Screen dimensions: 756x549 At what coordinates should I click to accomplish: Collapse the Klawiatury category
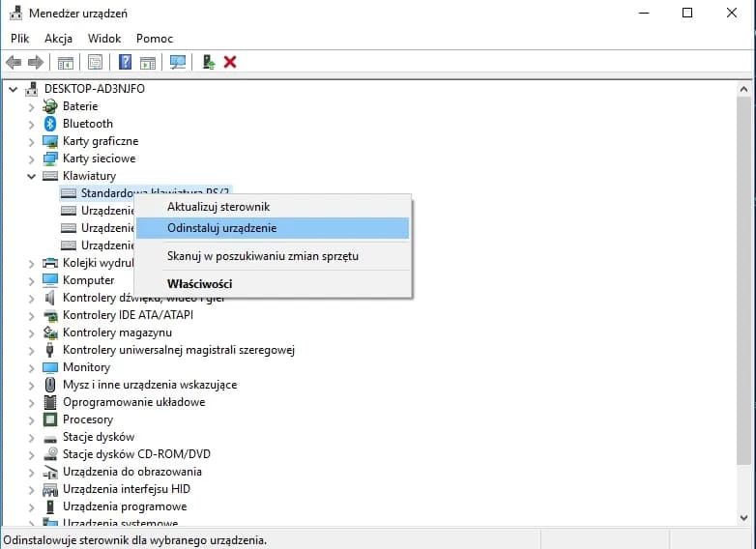pyautogui.click(x=31, y=176)
